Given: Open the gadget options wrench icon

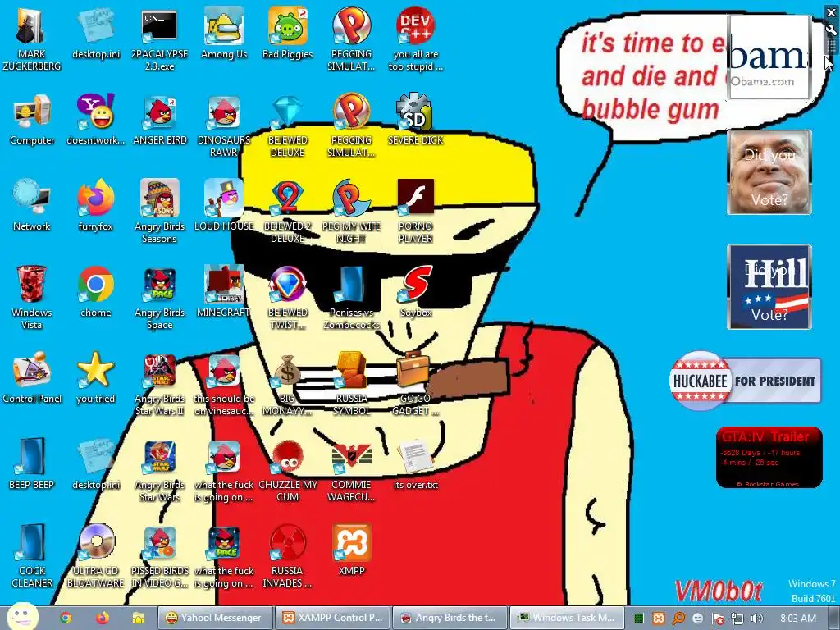Looking at the screenshot, I should pos(831,30).
